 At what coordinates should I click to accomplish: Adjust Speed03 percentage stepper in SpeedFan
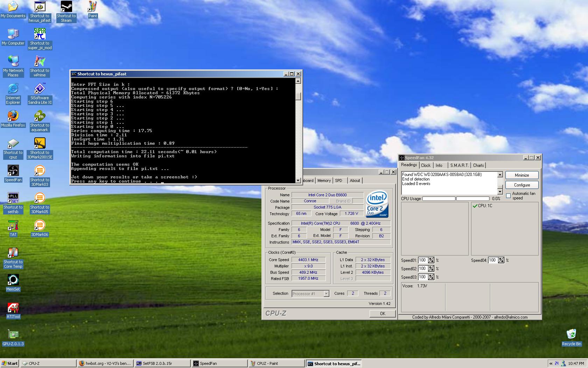pyautogui.click(x=431, y=277)
